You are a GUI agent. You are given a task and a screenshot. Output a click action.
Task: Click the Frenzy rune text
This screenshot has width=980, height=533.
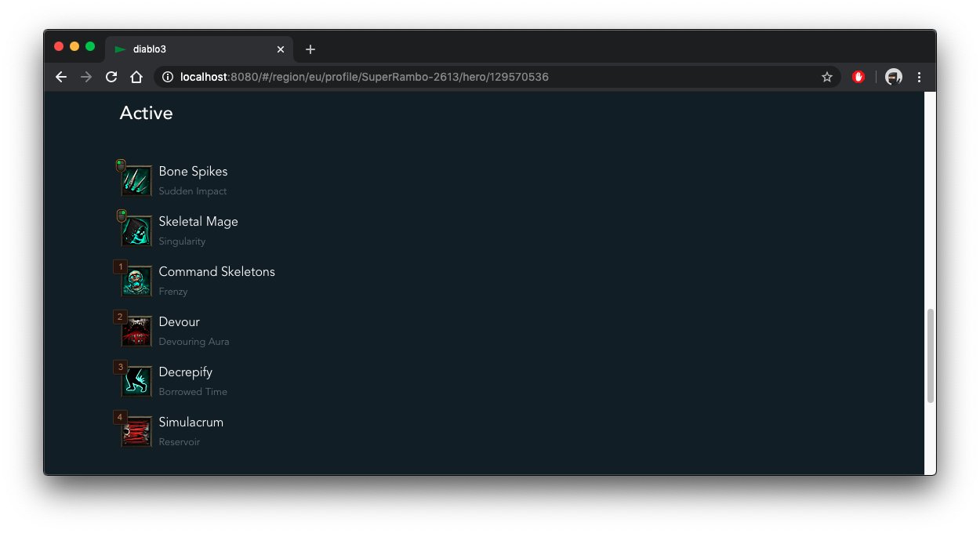coord(173,292)
